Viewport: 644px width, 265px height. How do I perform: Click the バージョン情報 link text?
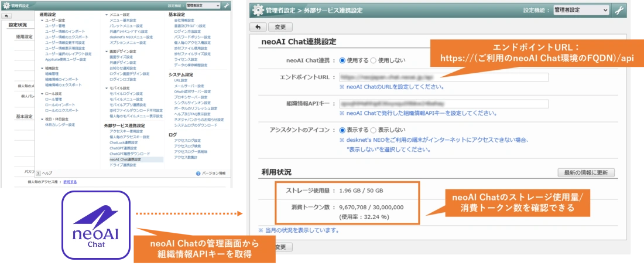click(x=214, y=173)
